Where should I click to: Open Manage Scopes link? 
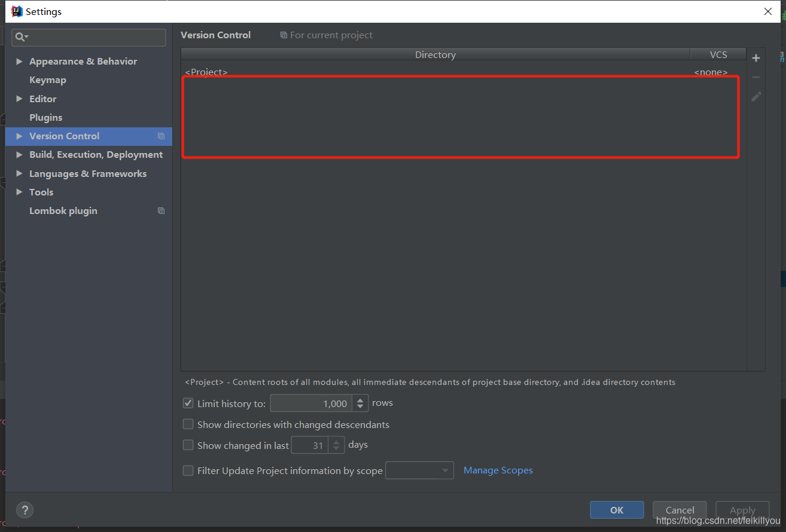click(x=498, y=470)
